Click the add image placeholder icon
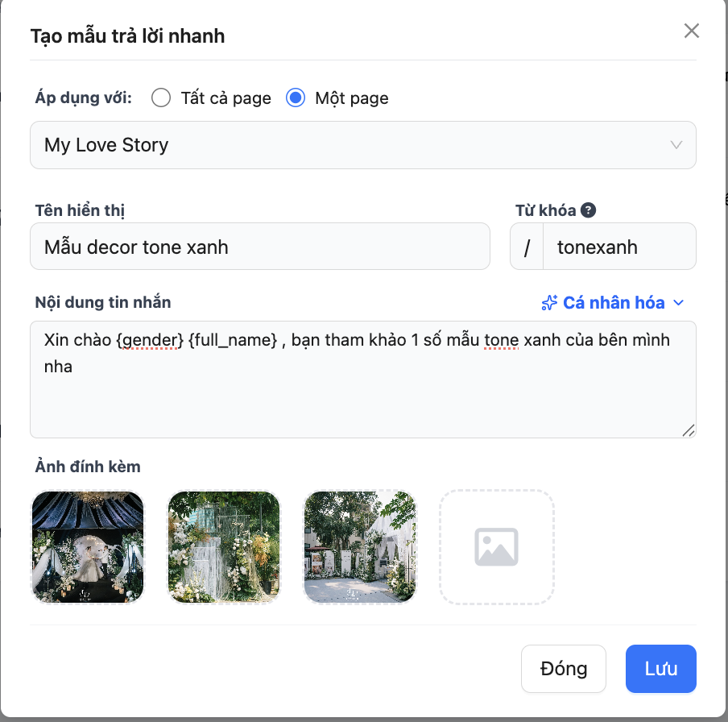This screenshot has width=728, height=722. point(496,547)
